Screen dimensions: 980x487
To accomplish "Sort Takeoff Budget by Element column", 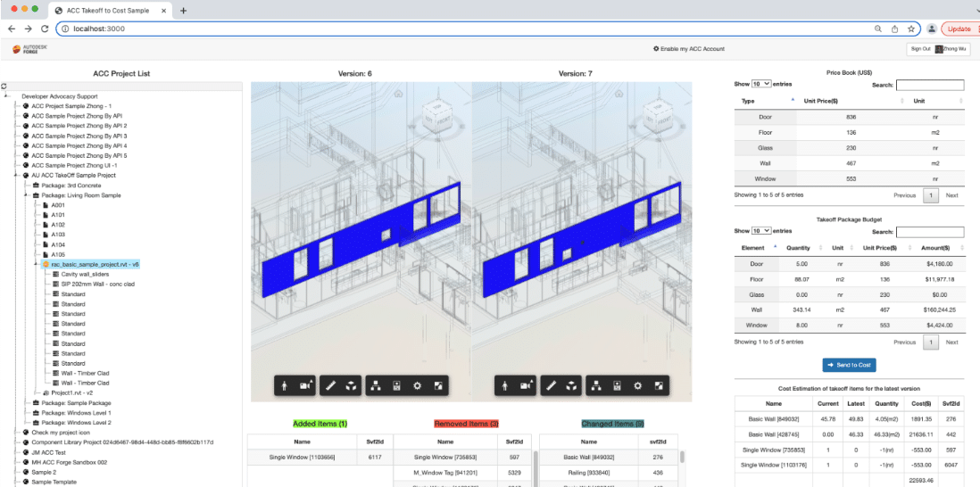I will pos(757,248).
